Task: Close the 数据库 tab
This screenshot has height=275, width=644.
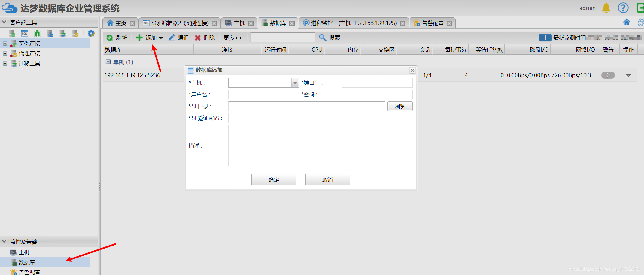Action: pyautogui.click(x=292, y=23)
